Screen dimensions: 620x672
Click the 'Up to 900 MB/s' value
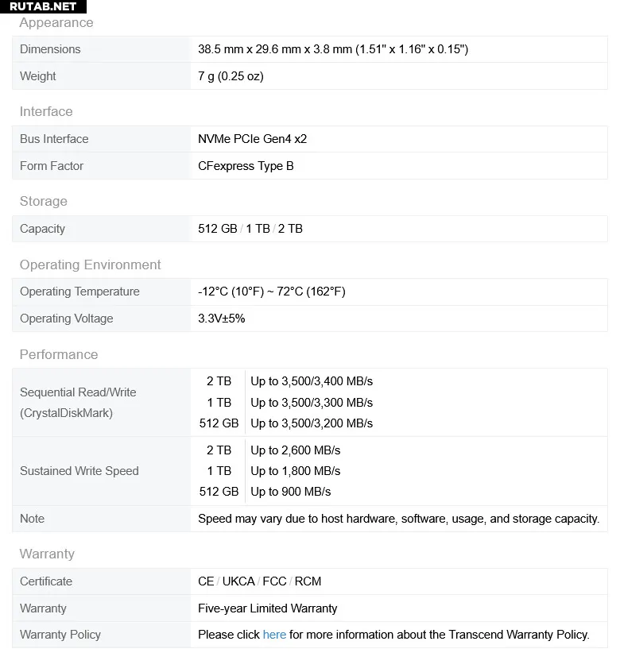(290, 492)
